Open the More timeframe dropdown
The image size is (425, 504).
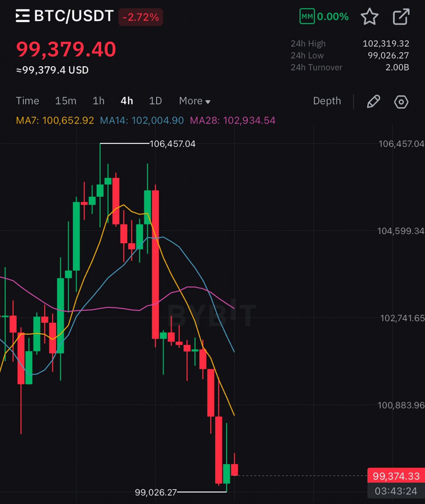click(194, 101)
